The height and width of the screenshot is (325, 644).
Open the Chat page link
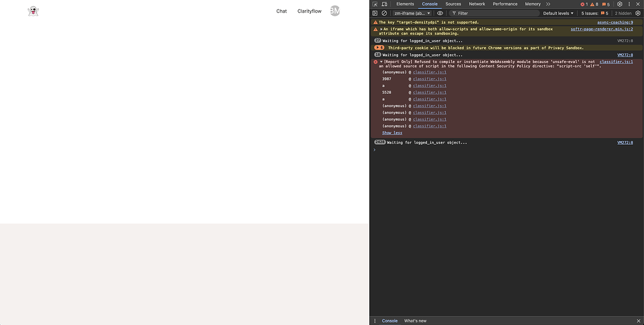click(x=281, y=11)
